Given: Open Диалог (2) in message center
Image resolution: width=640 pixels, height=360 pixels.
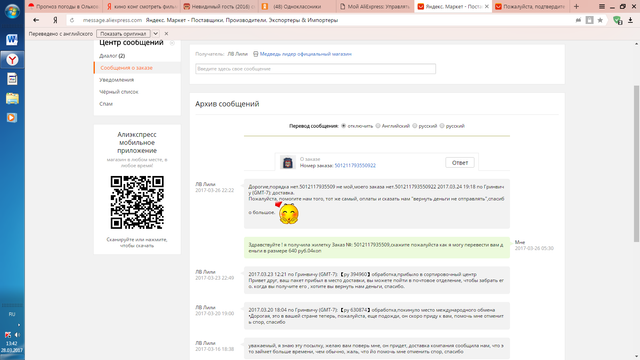Looking at the screenshot, I should [112, 56].
